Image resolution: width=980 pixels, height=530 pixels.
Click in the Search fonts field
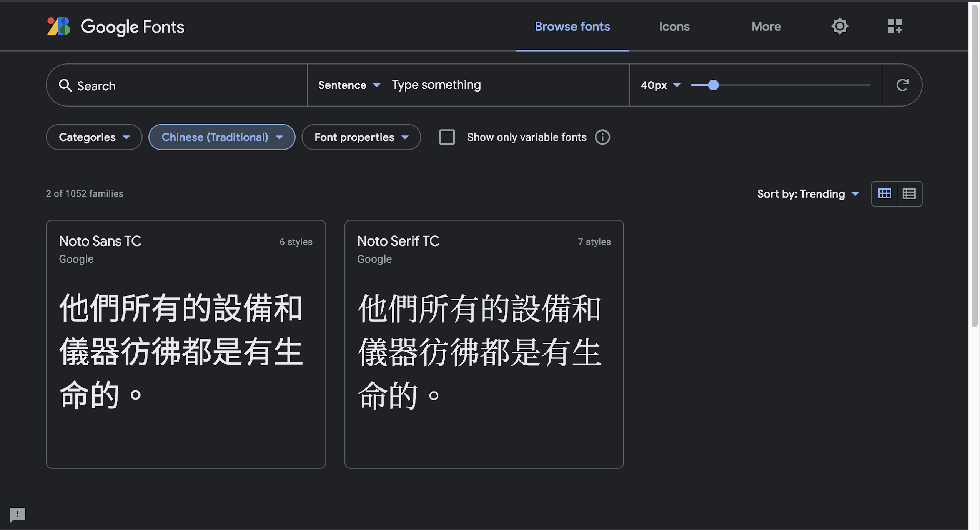[177, 85]
